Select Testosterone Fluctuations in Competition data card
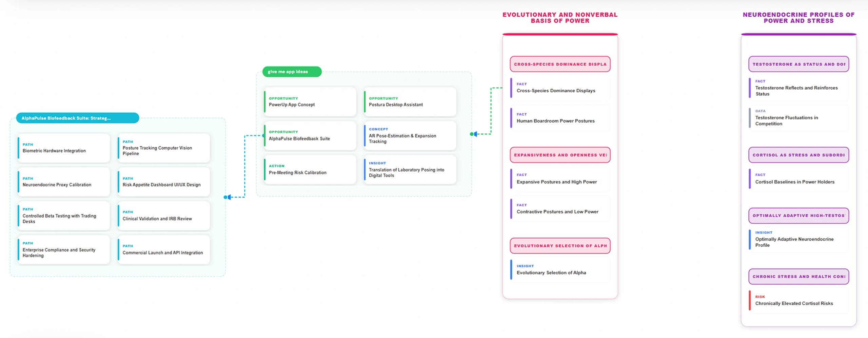The image size is (868, 338). point(799,118)
